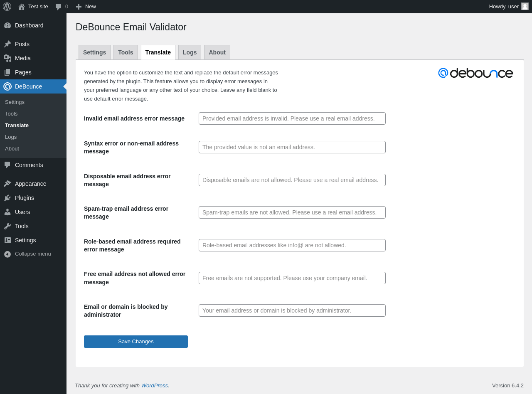The width and height of the screenshot is (532, 394).
Task: Switch to the About tab
Action: 217,52
